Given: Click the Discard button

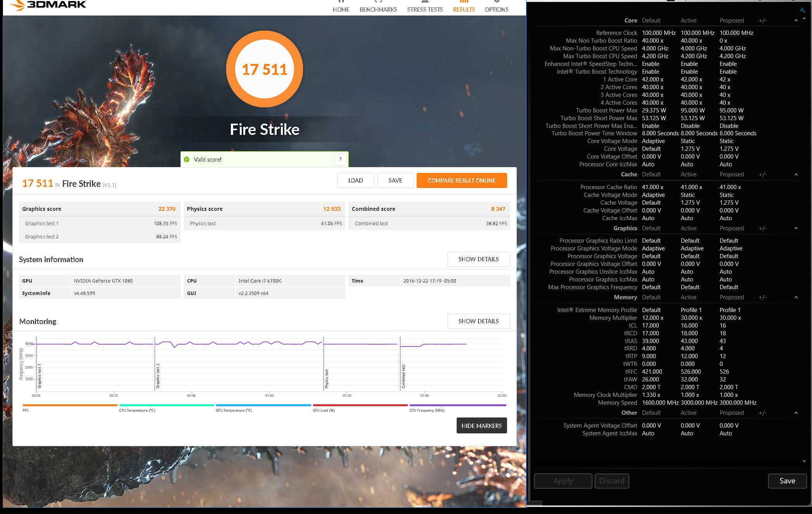Looking at the screenshot, I should pyautogui.click(x=612, y=481).
